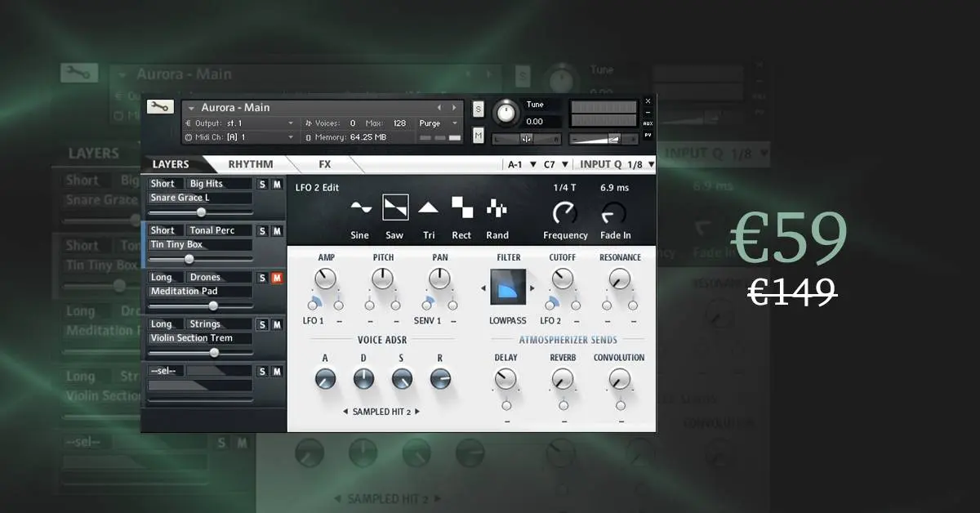Click the RESONANCE knob
The width and height of the screenshot is (980, 513).
click(619, 280)
